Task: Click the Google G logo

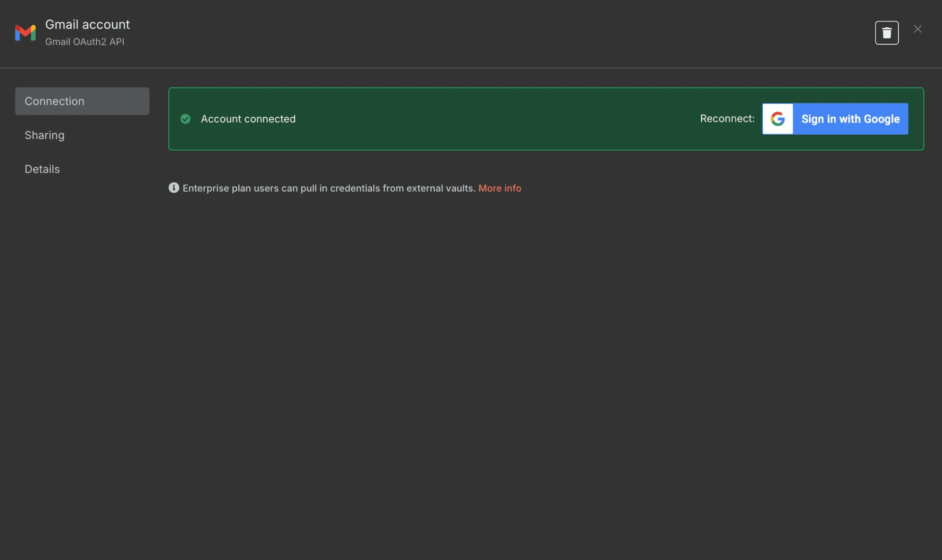Action: pyautogui.click(x=777, y=119)
